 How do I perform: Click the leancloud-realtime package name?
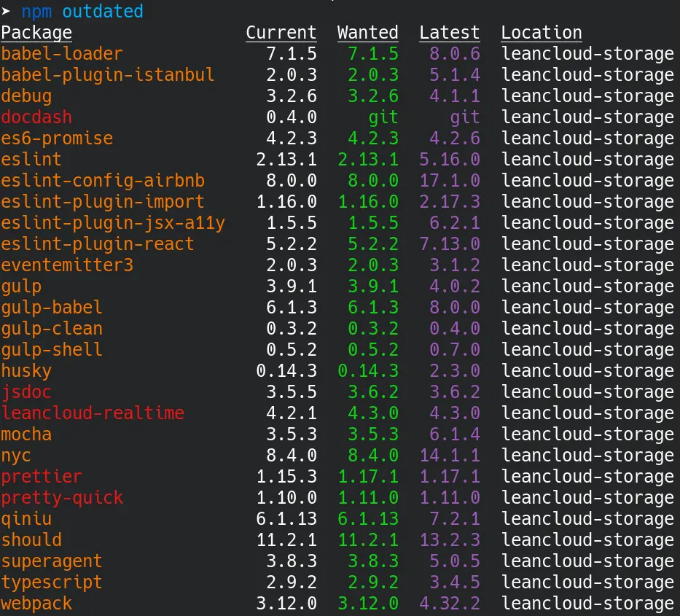(91, 413)
